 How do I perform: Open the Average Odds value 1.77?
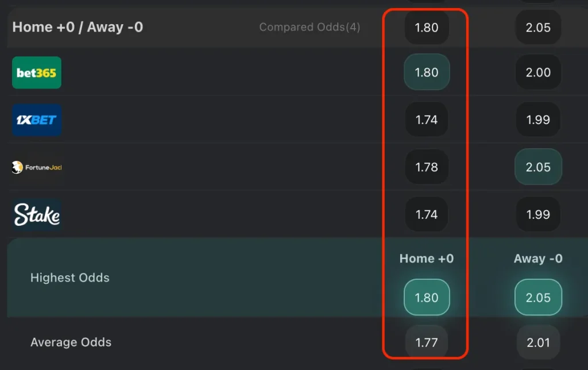point(427,342)
